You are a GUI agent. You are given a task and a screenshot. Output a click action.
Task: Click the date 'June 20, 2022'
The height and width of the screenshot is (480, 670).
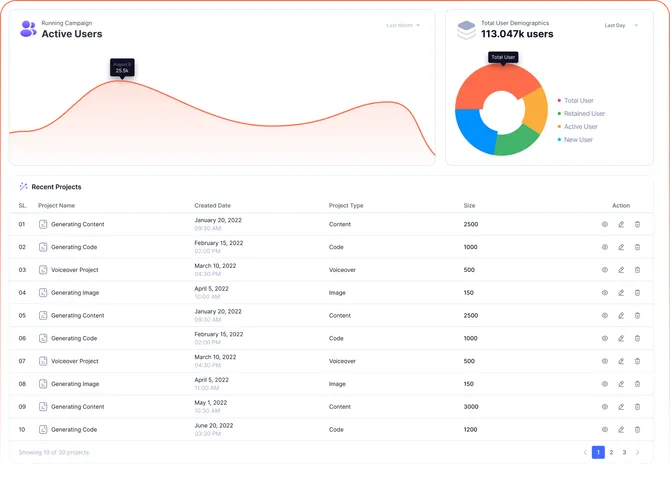tap(214, 425)
